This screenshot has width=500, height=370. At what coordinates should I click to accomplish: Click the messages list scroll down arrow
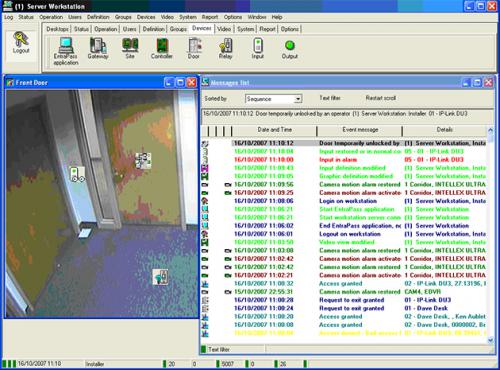point(490,340)
